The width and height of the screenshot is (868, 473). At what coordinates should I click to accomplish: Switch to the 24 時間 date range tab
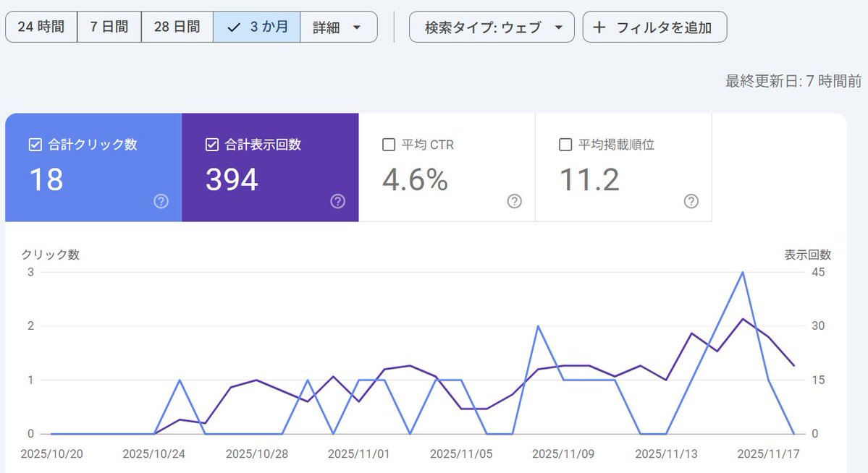pyautogui.click(x=41, y=26)
